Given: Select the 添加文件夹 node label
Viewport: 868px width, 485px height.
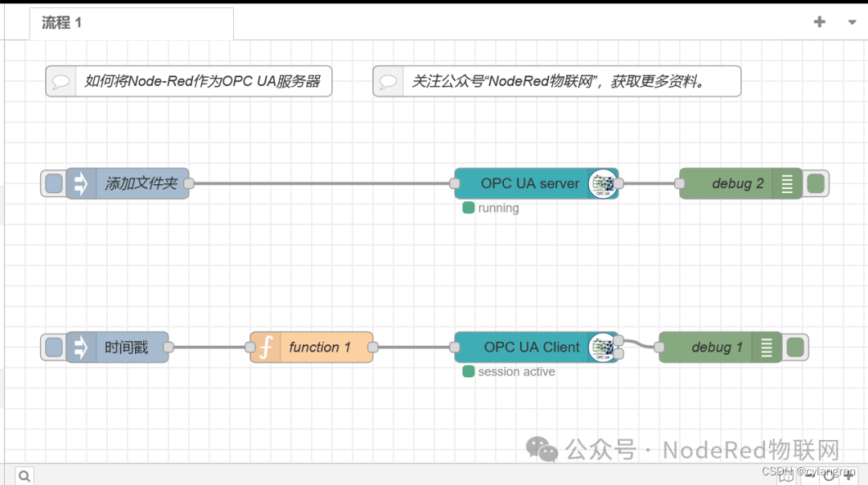Looking at the screenshot, I should (141, 183).
